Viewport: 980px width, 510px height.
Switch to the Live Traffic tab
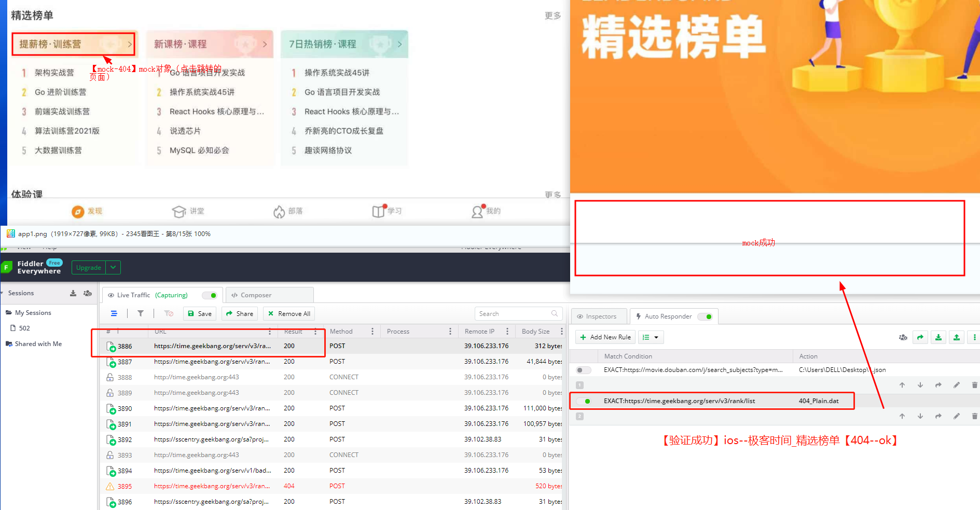(x=162, y=295)
